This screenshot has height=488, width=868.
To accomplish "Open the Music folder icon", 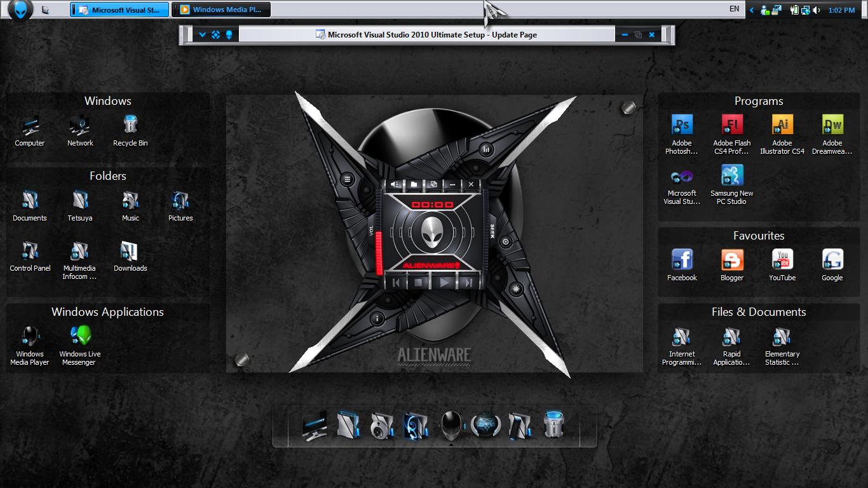I will click(x=130, y=207).
